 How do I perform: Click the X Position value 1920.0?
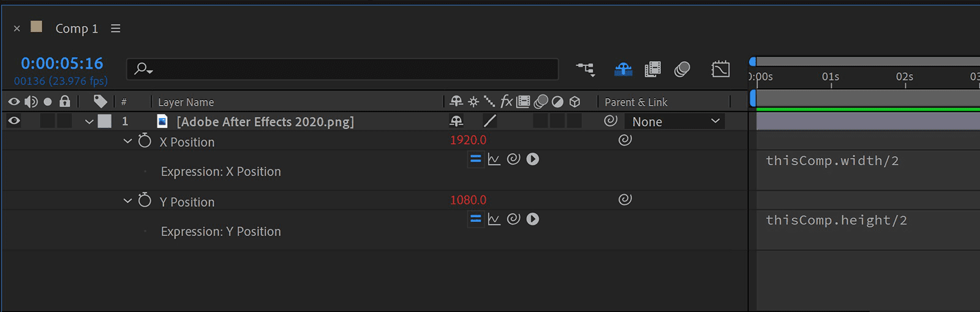pos(468,140)
